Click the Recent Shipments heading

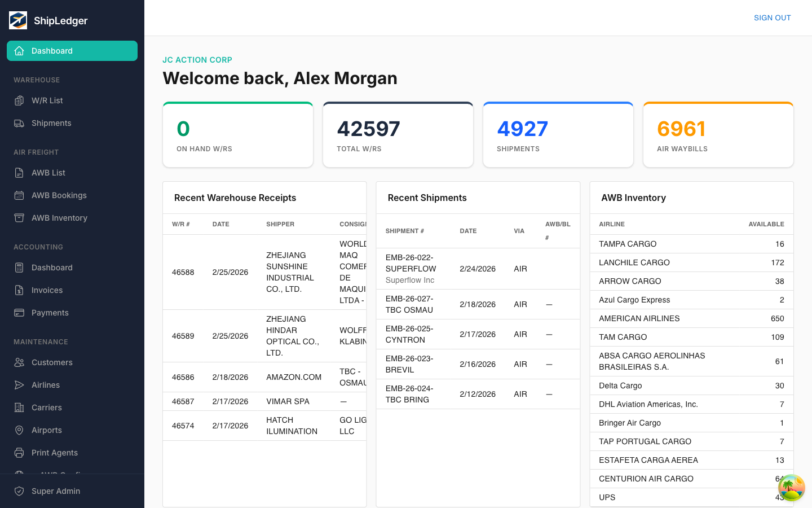point(427,198)
